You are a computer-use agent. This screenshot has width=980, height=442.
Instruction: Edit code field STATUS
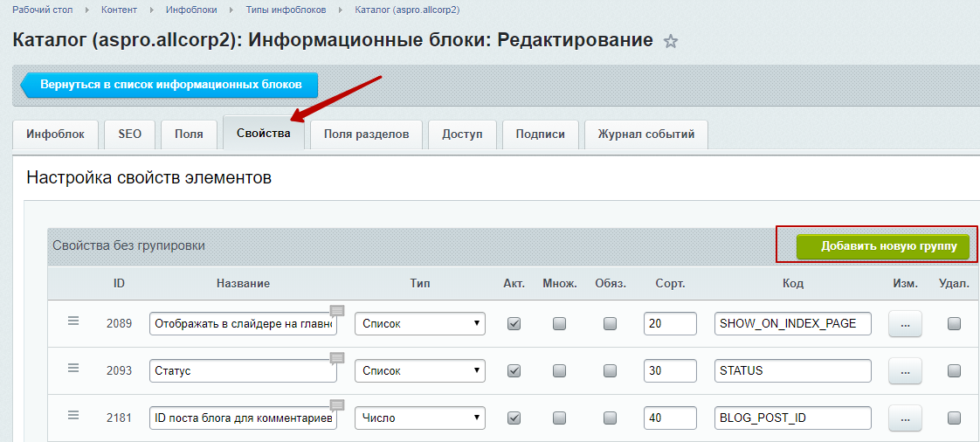click(793, 370)
